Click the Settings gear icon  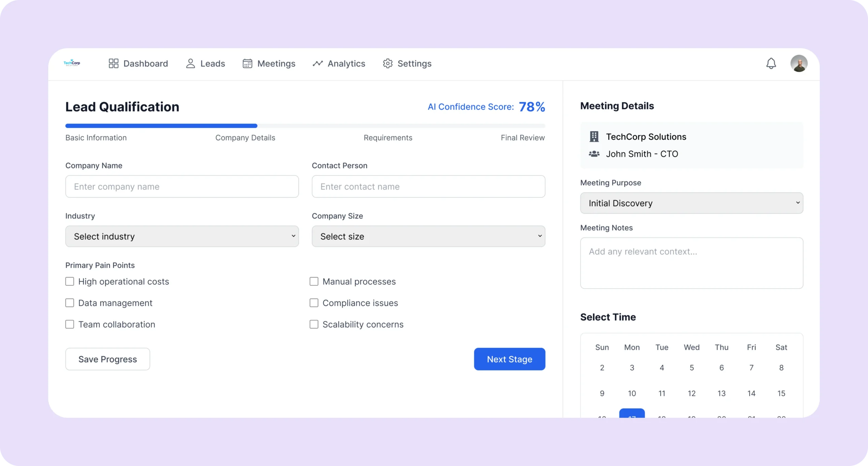pos(388,63)
